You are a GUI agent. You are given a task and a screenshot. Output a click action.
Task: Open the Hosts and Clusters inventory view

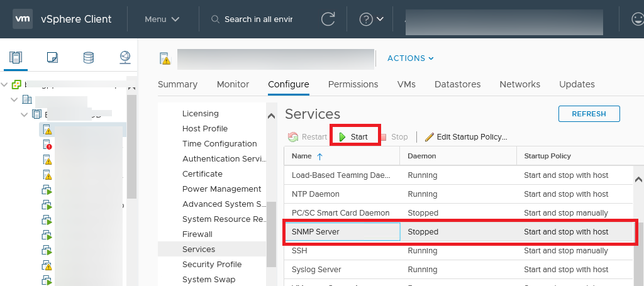[x=16, y=58]
